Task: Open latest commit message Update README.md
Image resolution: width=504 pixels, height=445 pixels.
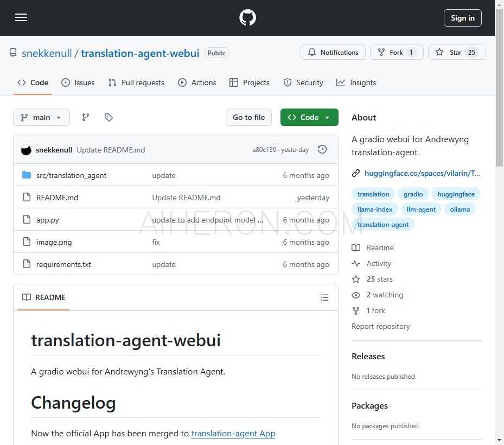Action: point(111,150)
